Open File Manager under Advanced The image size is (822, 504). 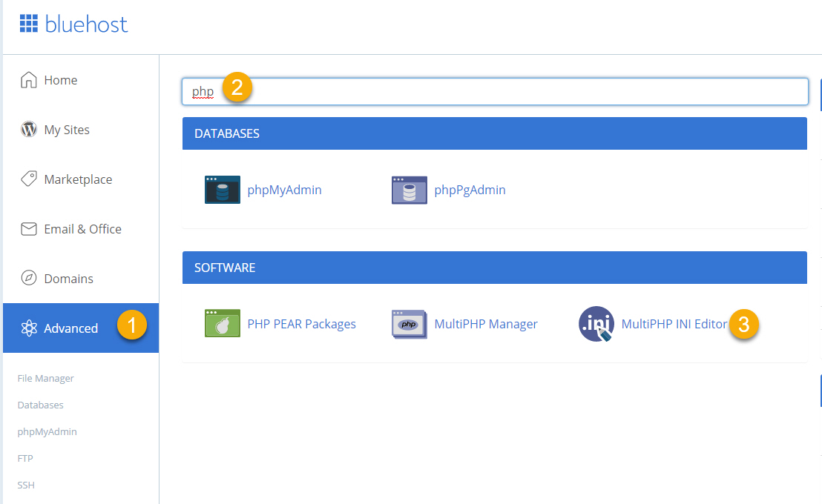[45, 378]
